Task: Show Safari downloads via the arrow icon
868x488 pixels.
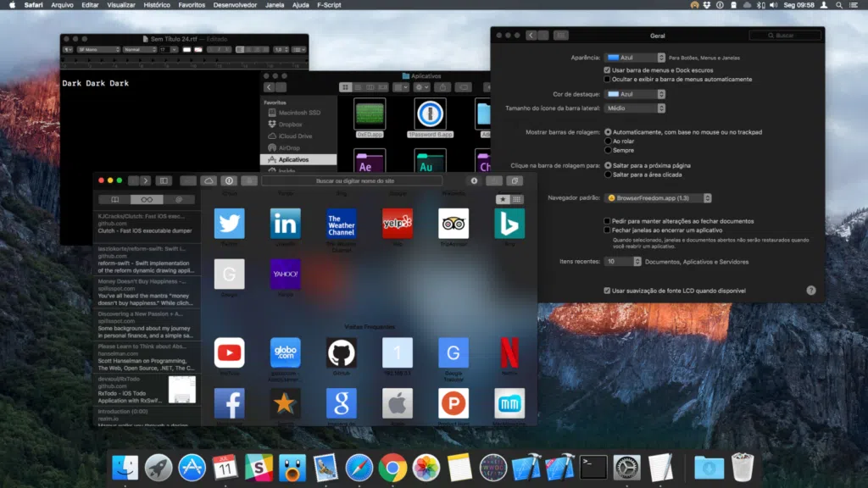Action: pyautogui.click(x=472, y=180)
